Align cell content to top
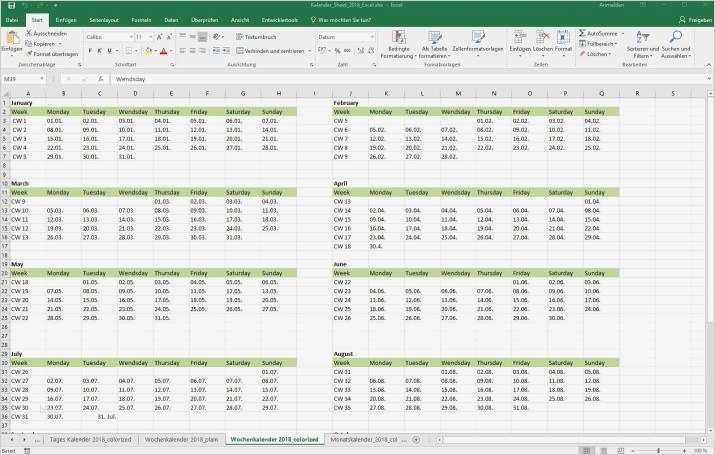715x455 pixels. click(182, 36)
